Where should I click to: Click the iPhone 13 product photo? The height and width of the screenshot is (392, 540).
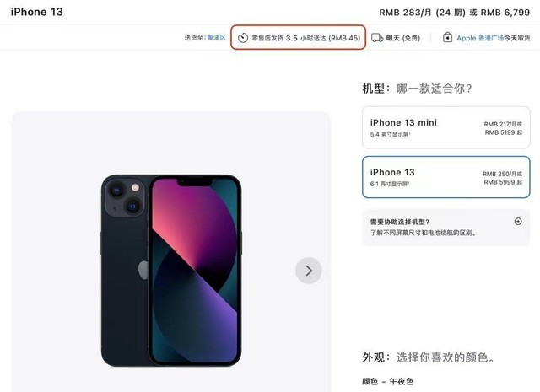[x=171, y=271]
